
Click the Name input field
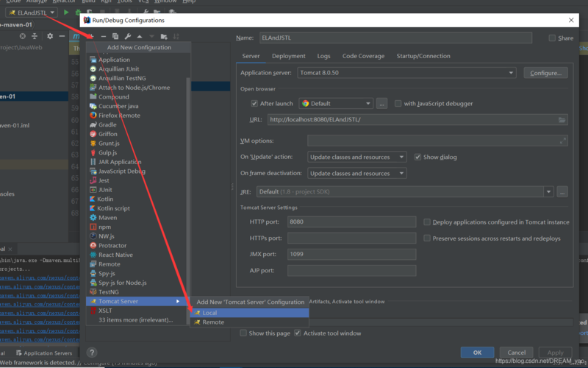(395, 38)
